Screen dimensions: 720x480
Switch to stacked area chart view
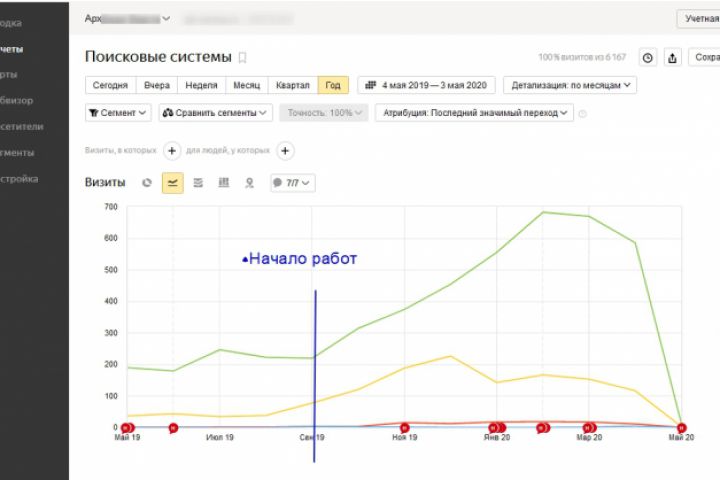(198, 183)
